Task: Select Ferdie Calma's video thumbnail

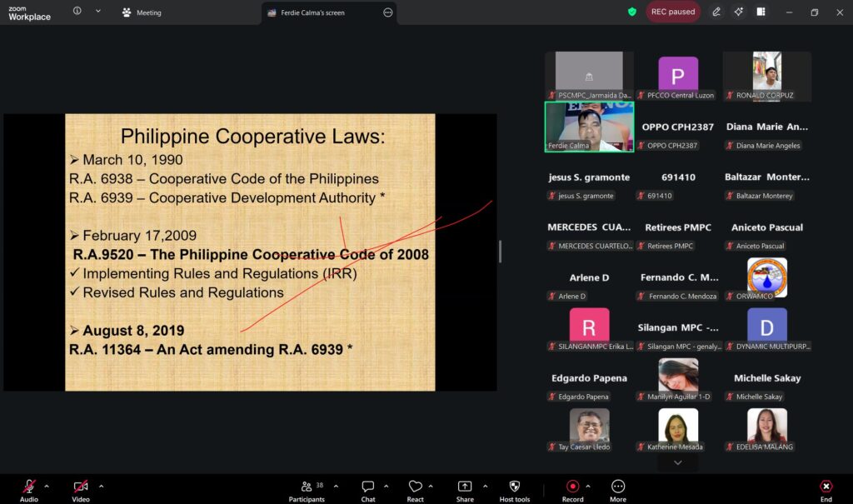Action: tap(589, 126)
